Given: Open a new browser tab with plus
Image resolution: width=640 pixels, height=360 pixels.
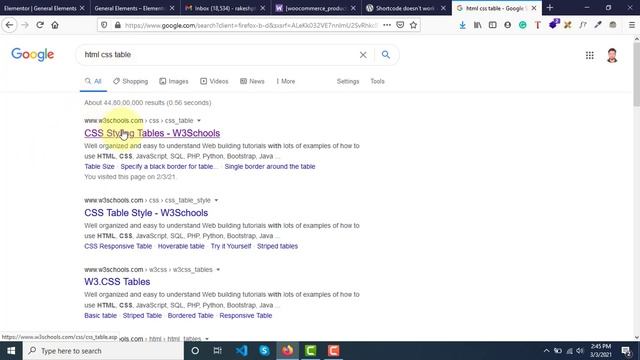Looking at the screenshot, I should (550, 8).
